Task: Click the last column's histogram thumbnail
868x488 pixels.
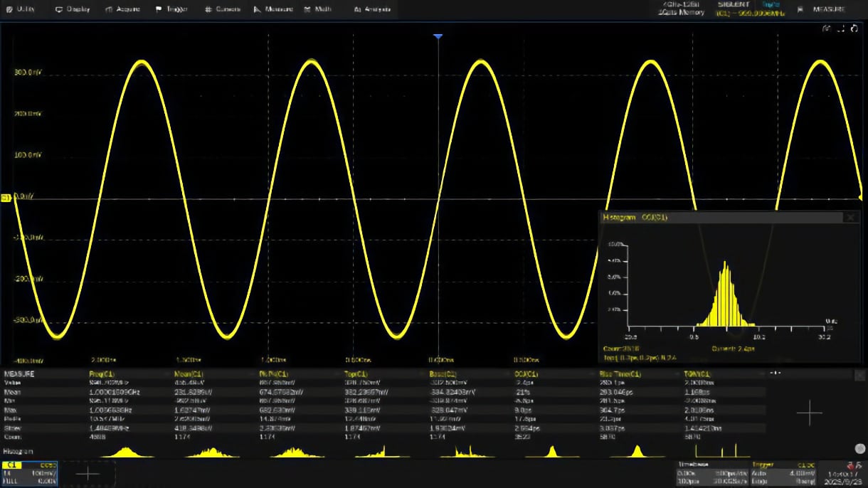Action: point(722,451)
